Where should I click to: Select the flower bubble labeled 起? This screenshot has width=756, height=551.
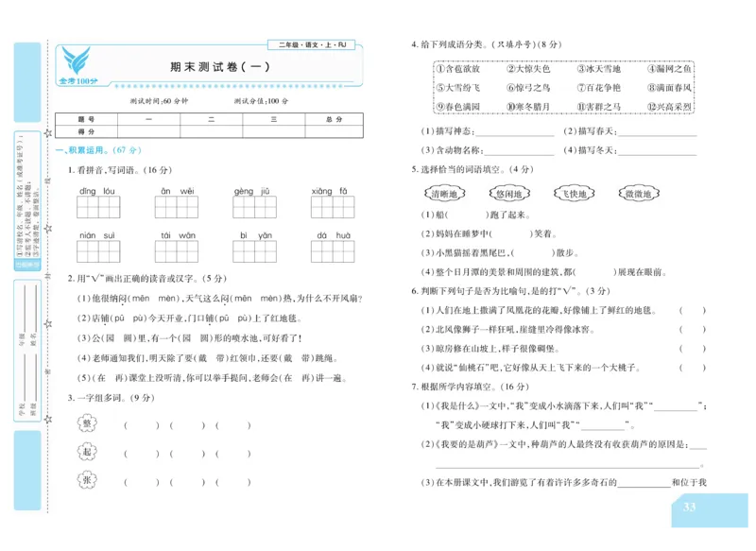point(88,452)
